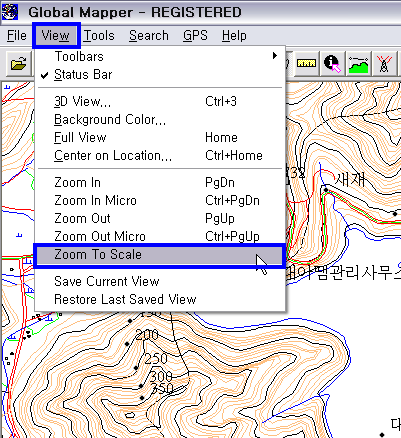The height and width of the screenshot is (438, 401).
Task: Select the Feature Info tool icon
Action: (x=332, y=63)
